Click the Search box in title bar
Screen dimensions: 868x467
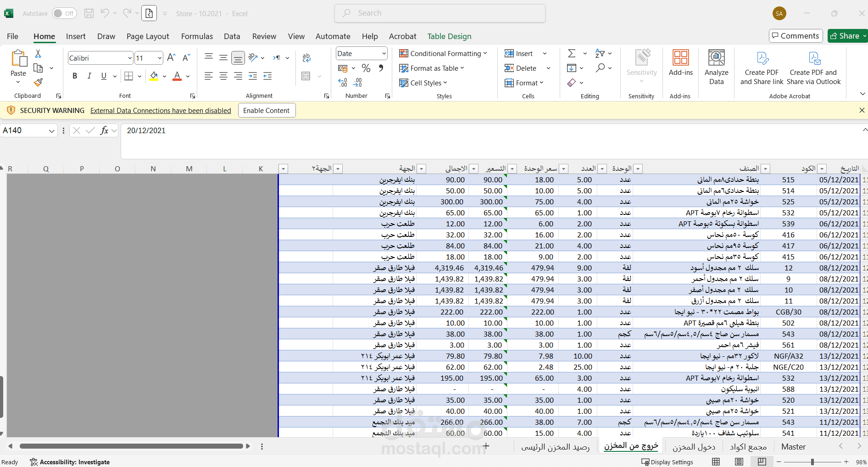click(x=440, y=13)
